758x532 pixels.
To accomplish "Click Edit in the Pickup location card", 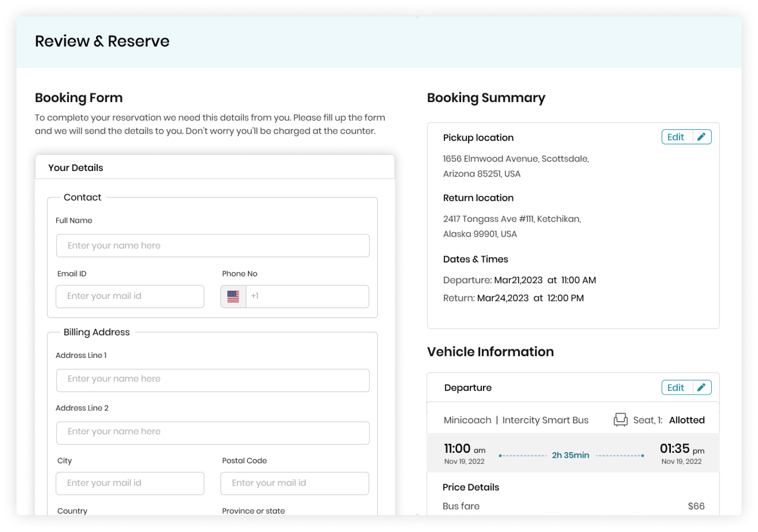I will pyautogui.click(x=676, y=137).
